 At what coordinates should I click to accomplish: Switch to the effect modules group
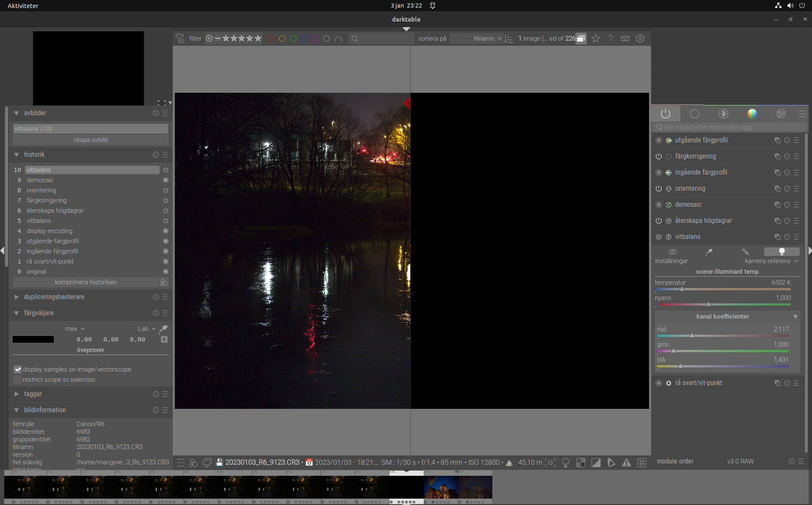pyautogui.click(x=781, y=113)
